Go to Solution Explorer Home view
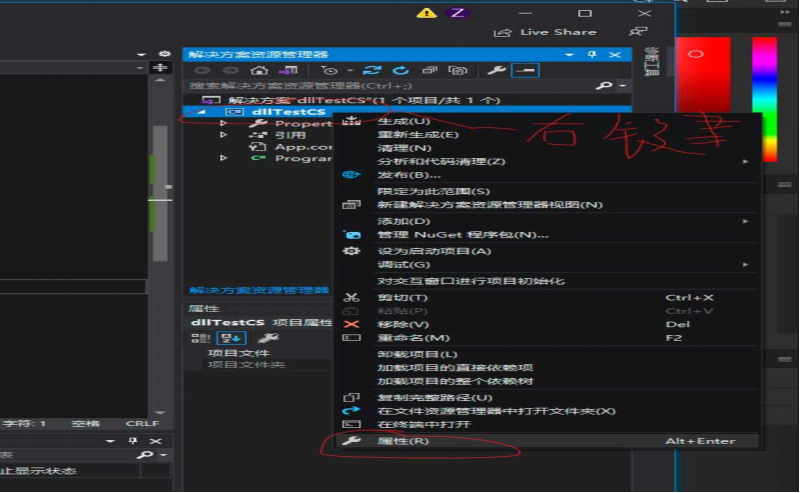This screenshot has height=493, width=800. tap(259, 70)
